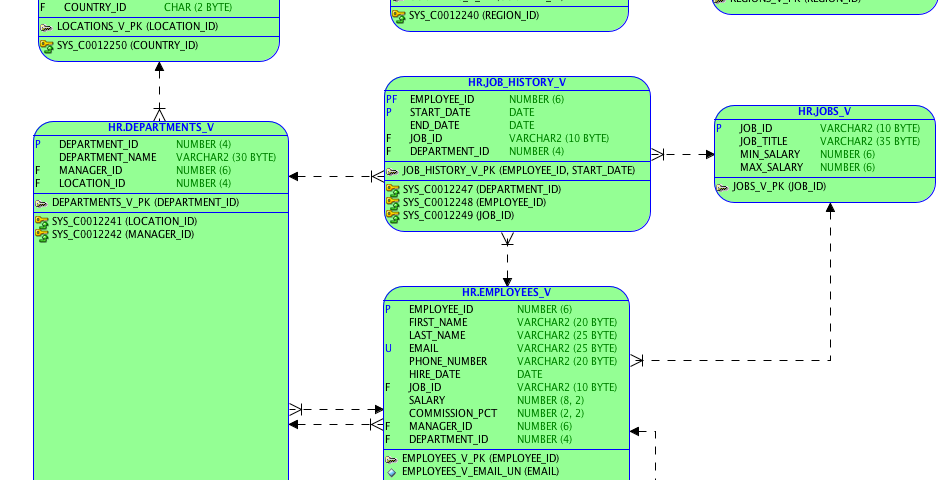This screenshot has width=949, height=480.
Task: Click the foreign key icon beside SYS_C0012242
Action: click(x=42, y=235)
